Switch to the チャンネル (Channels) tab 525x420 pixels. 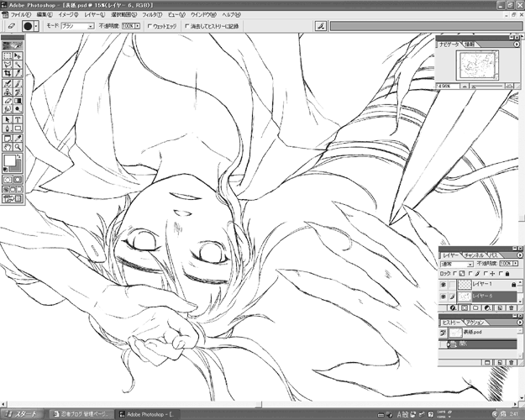click(x=474, y=255)
